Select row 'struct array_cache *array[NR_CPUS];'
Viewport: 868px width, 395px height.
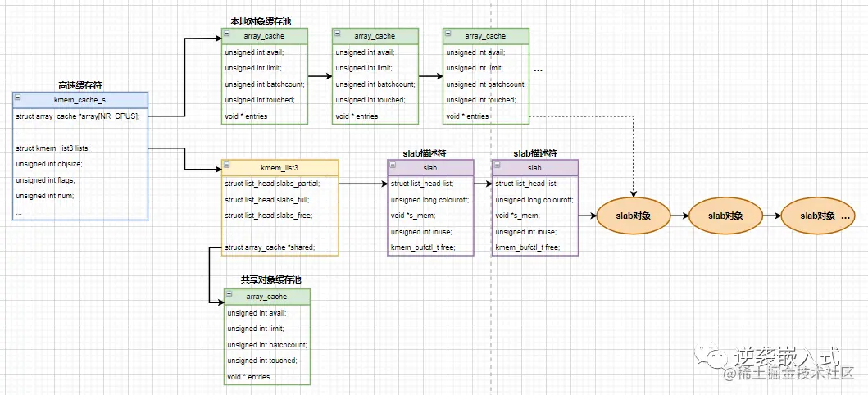tap(80, 116)
